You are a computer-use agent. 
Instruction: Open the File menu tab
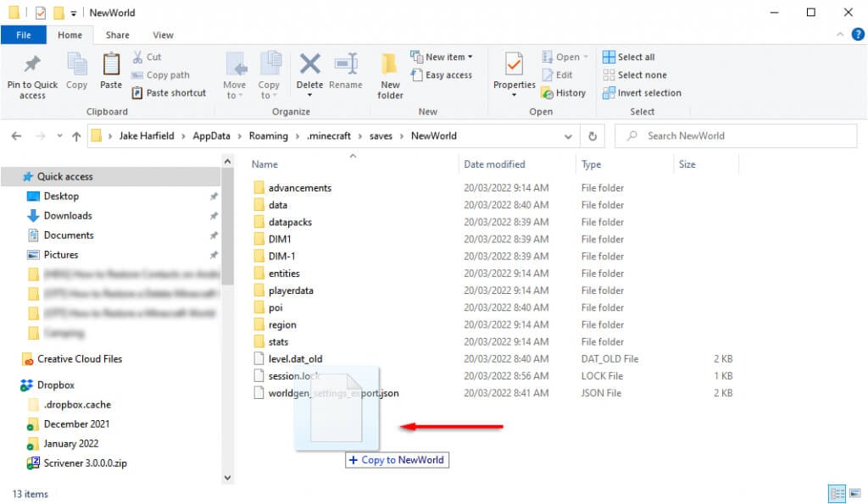(24, 35)
